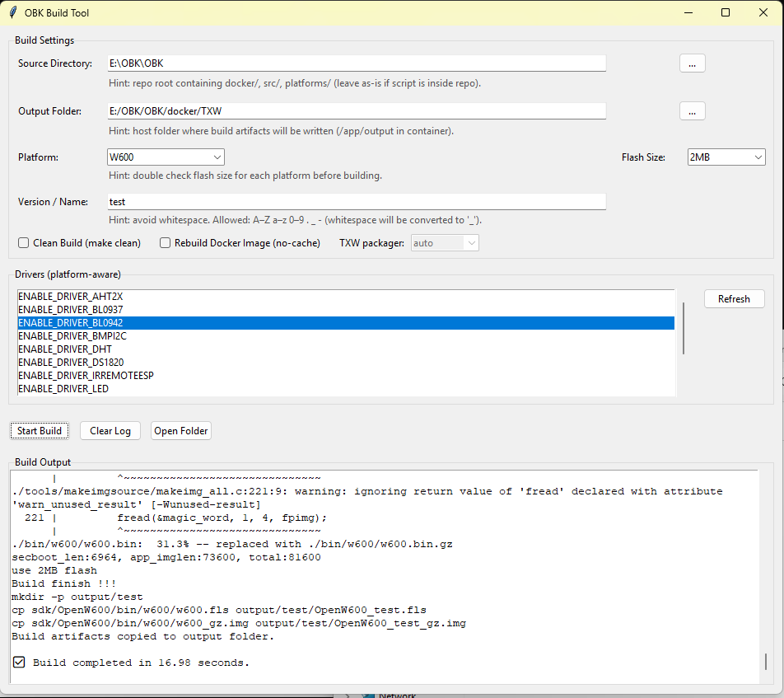Viewport: 784px width, 698px height.
Task: Select the ENABLE_DRIVER_BL0937 entry
Action: 70,309
